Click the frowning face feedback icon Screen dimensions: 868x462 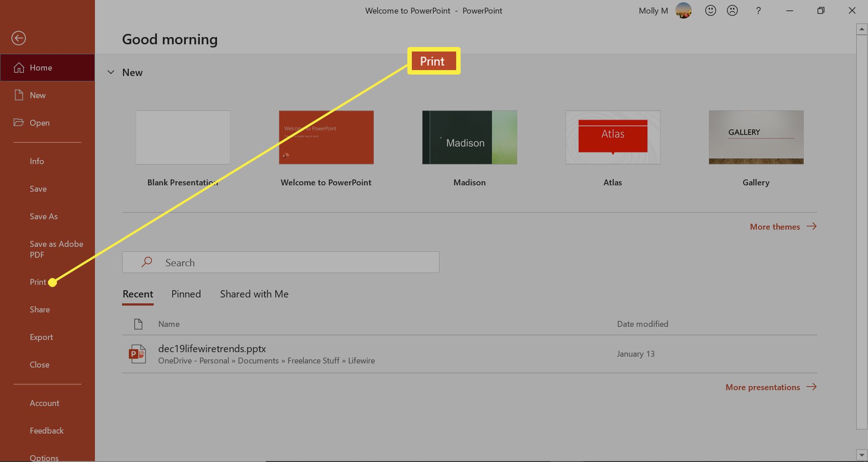point(732,10)
